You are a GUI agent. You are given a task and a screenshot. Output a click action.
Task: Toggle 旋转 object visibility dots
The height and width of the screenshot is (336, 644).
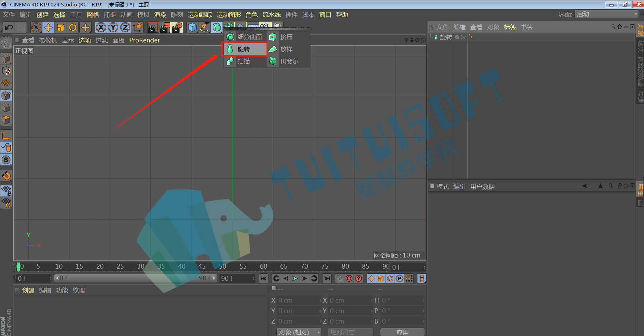(462, 37)
